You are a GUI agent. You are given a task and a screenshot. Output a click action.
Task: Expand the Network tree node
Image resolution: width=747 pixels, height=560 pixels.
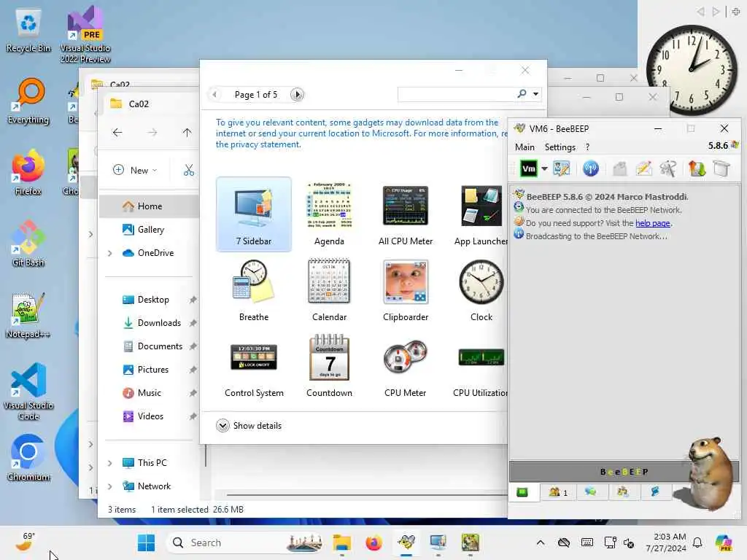tap(109, 486)
